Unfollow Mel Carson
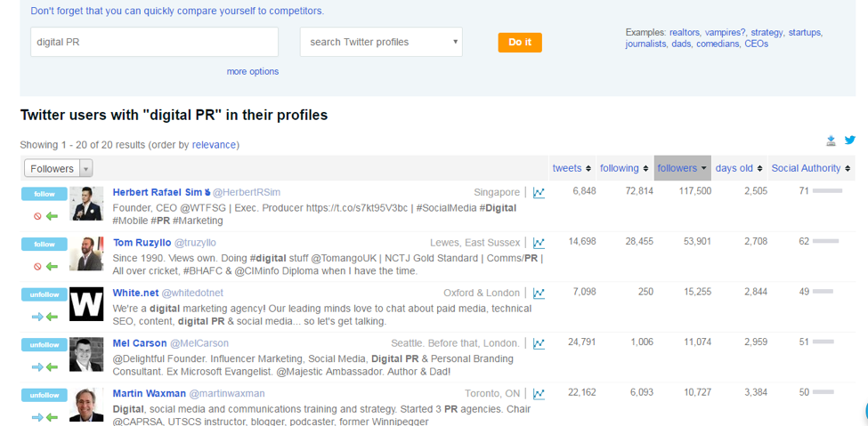The width and height of the screenshot is (868, 426). pos(45,345)
